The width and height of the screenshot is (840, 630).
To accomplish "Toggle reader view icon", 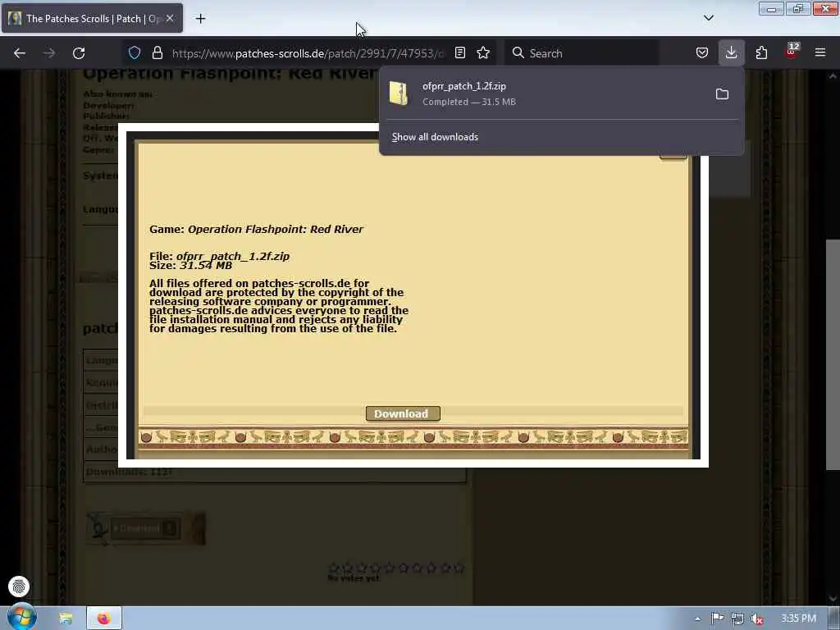I will [460, 52].
